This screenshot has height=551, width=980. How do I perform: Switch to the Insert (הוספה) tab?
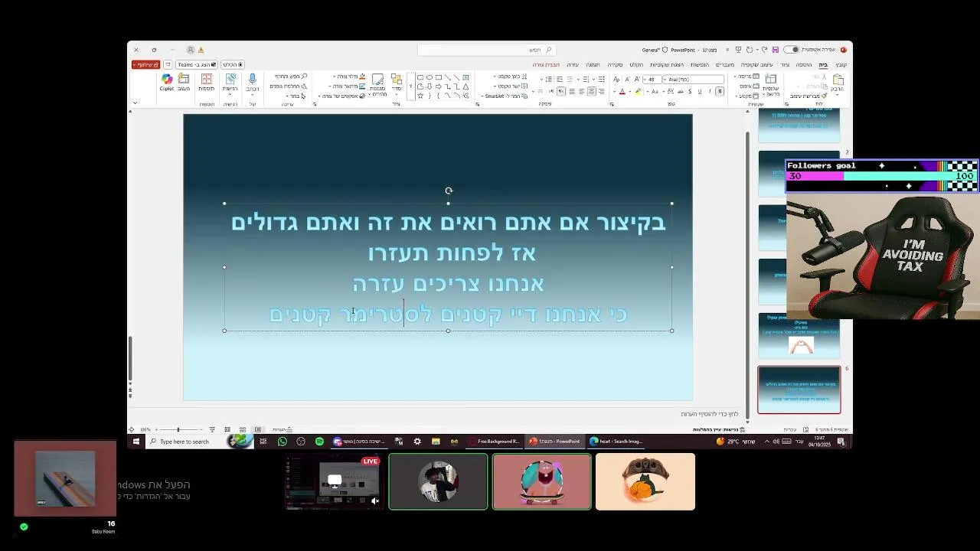803,64
